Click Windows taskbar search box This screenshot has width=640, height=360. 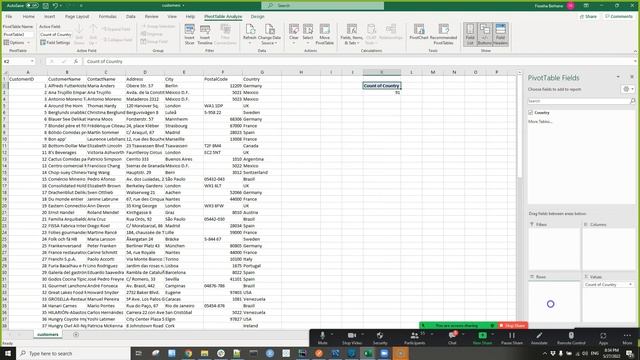tap(73, 353)
